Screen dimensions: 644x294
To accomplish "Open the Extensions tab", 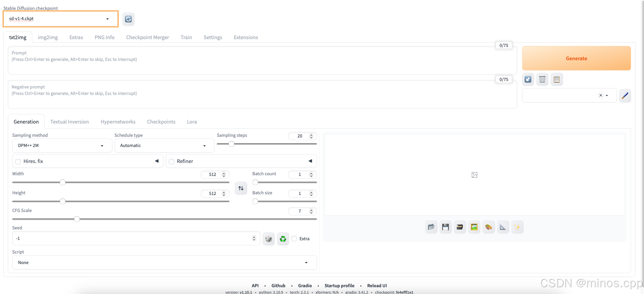I will click(246, 37).
